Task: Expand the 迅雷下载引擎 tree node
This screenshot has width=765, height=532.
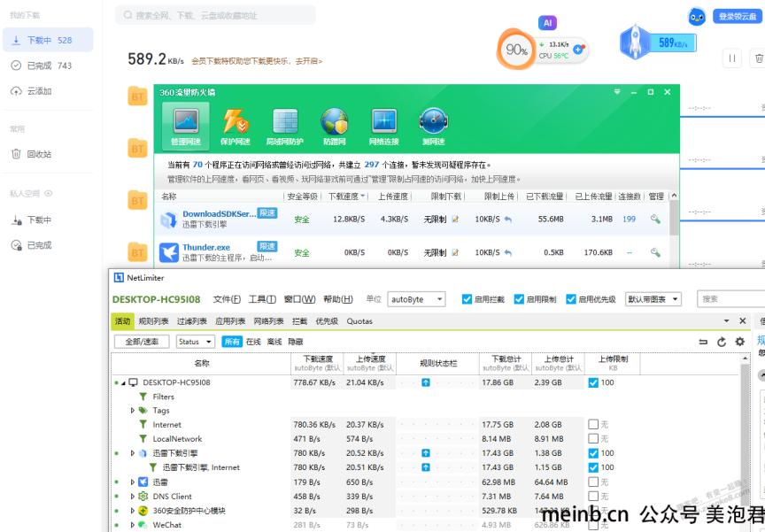Action: pos(132,453)
